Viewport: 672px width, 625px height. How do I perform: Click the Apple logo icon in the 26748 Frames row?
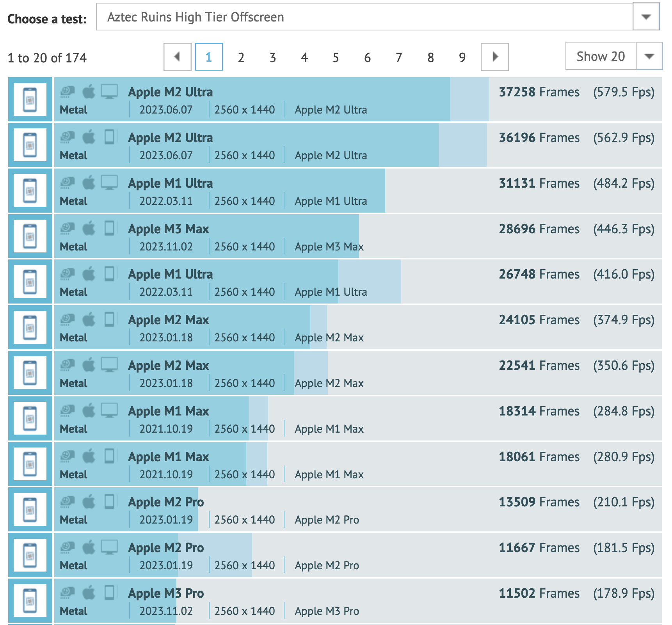click(x=89, y=273)
